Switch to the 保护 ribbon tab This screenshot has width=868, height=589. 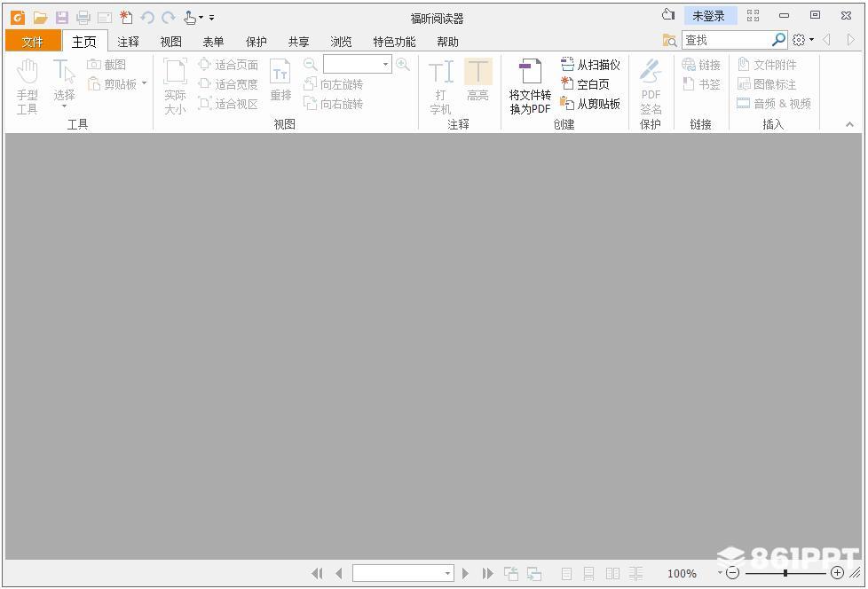(x=256, y=42)
